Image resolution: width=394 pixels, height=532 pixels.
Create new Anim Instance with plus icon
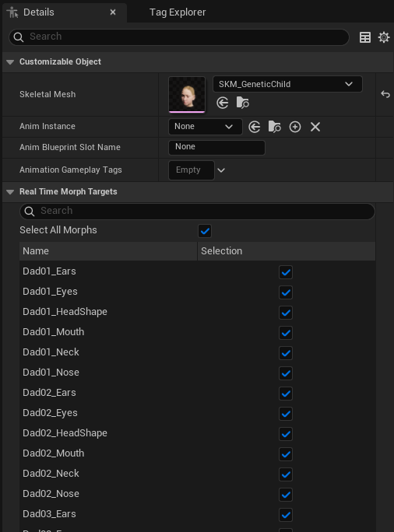295,127
